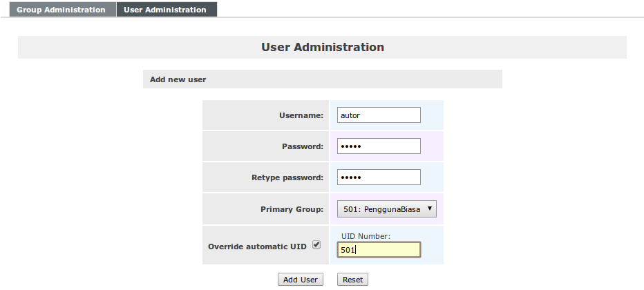Click into the Retype password field

(379, 177)
